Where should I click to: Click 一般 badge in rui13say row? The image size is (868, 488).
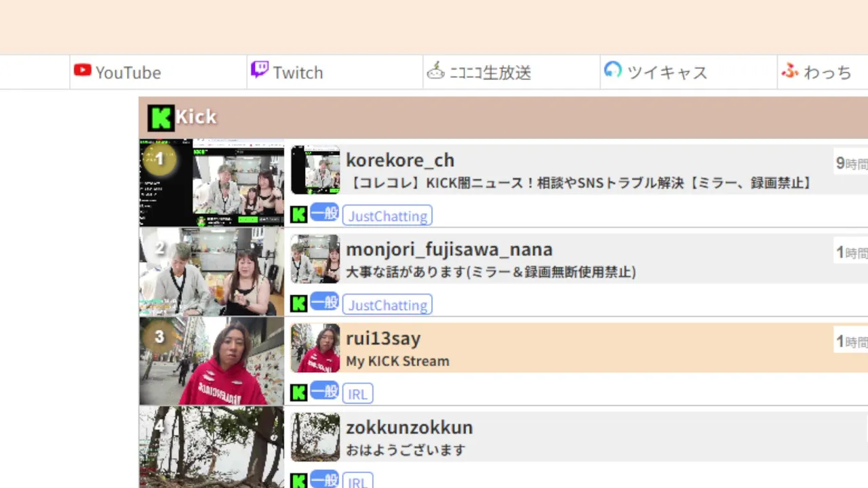pyautogui.click(x=324, y=391)
